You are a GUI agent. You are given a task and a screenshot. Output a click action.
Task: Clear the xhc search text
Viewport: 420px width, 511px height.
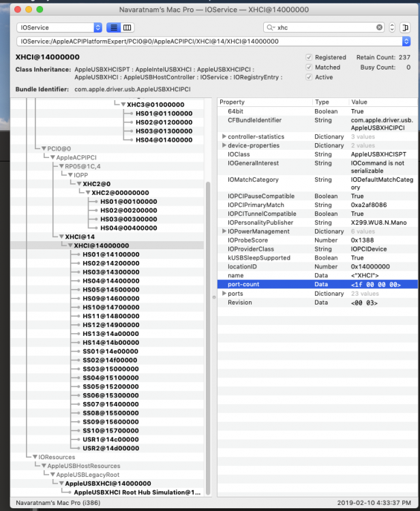pos(379,27)
